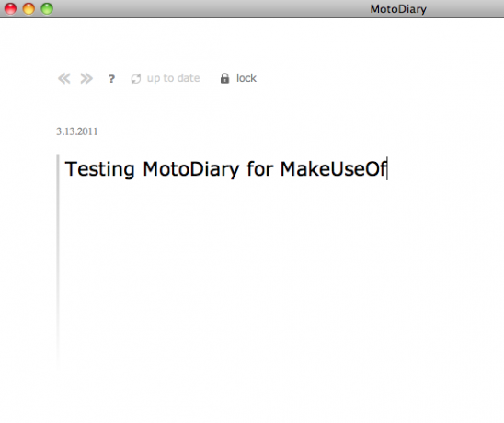Go to the next diary entry
The height and width of the screenshot is (423, 504).
point(86,78)
